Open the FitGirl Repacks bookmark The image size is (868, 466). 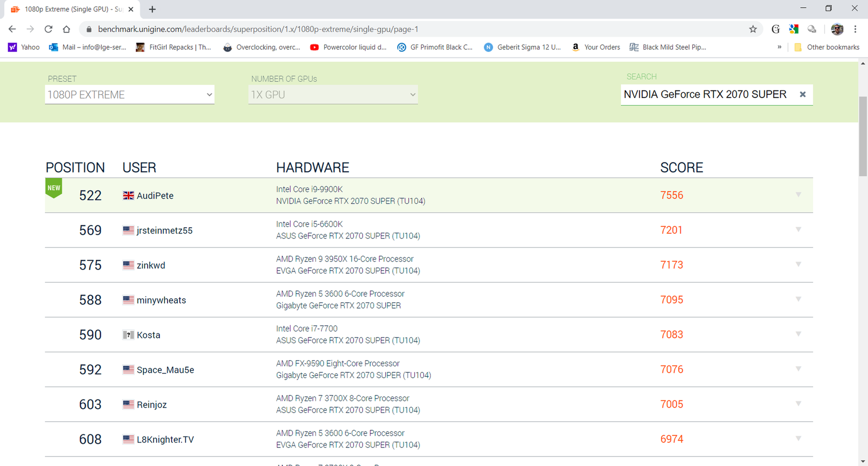click(174, 47)
